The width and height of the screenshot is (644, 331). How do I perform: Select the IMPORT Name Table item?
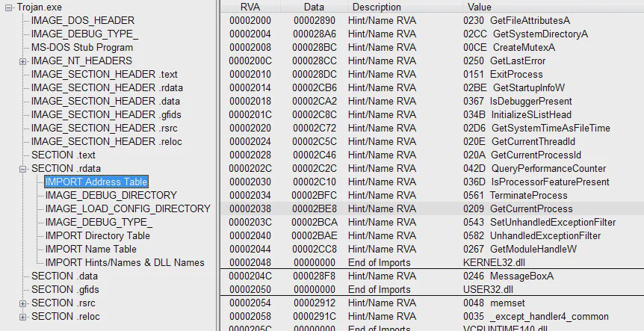pyautogui.click(x=90, y=250)
